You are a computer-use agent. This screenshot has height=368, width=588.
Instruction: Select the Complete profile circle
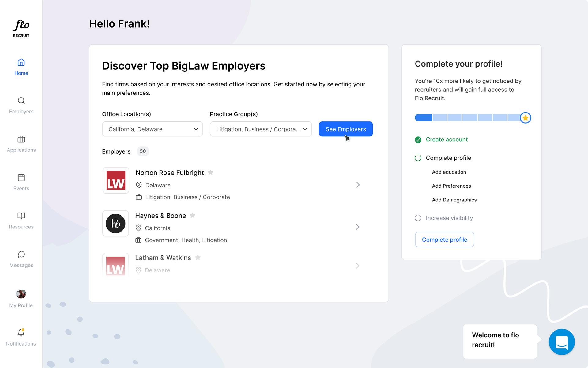[418, 158]
